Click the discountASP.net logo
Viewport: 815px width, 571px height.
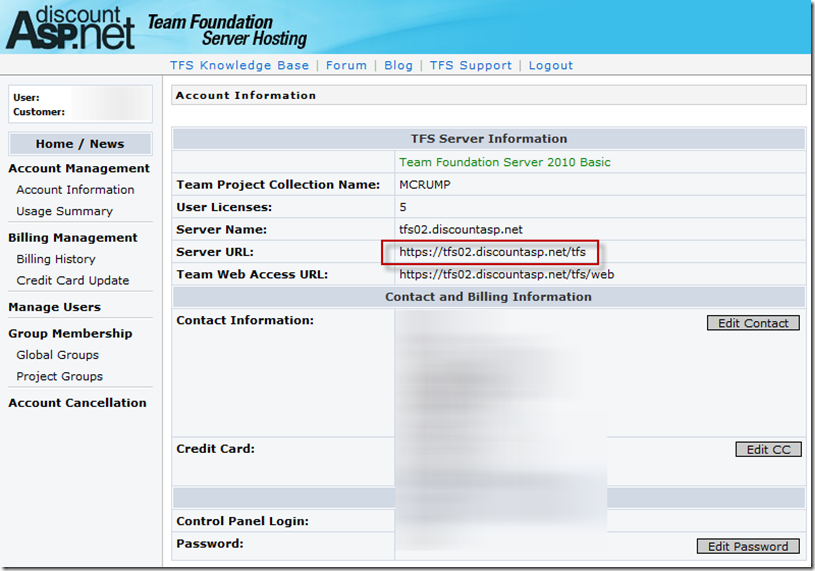coord(70,28)
